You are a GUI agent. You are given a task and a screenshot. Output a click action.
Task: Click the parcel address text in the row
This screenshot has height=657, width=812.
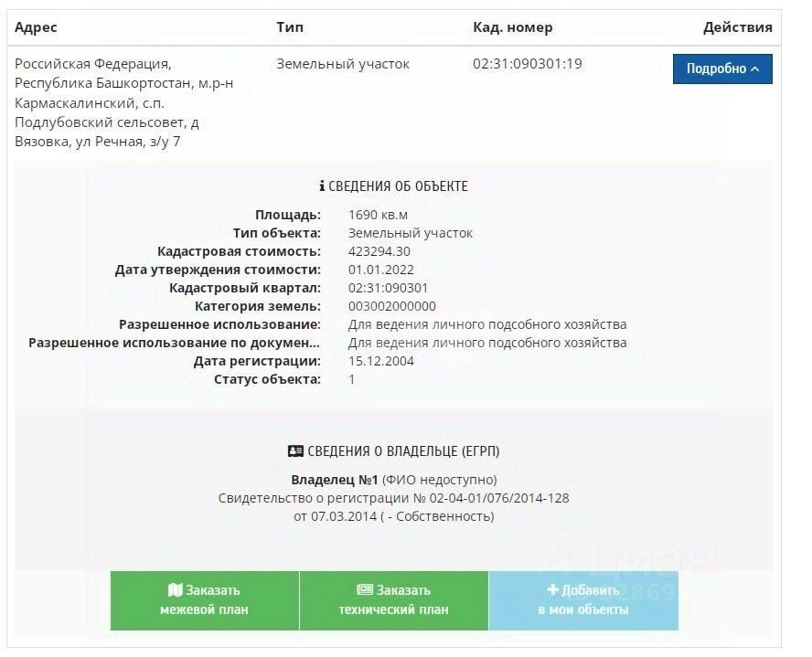(x=123, y=102)
